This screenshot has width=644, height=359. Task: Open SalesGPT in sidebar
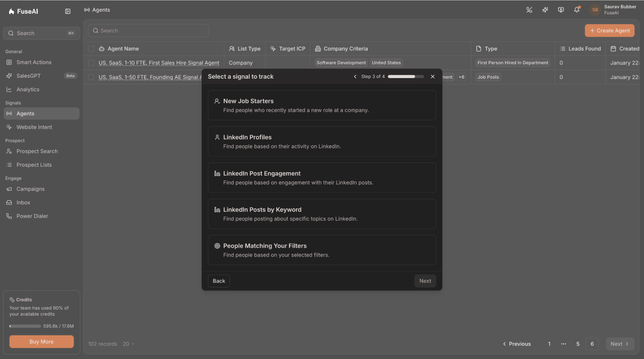[41, 76]
